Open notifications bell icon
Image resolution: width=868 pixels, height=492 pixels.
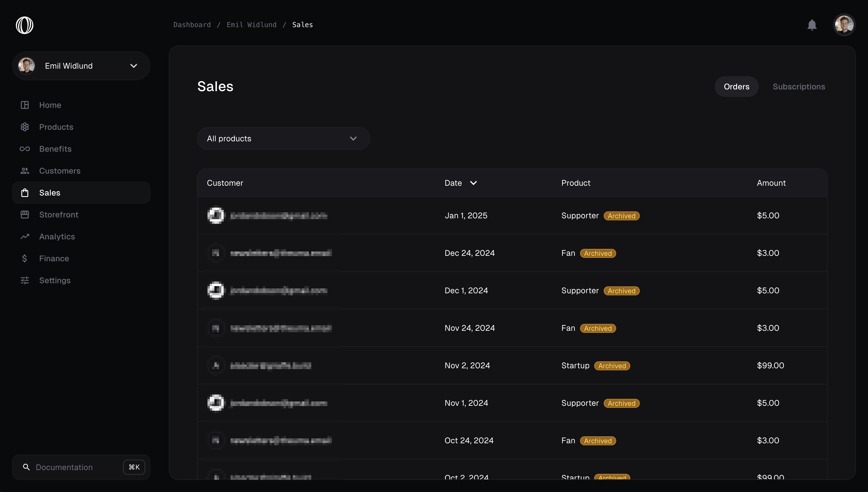pos(812,25)
